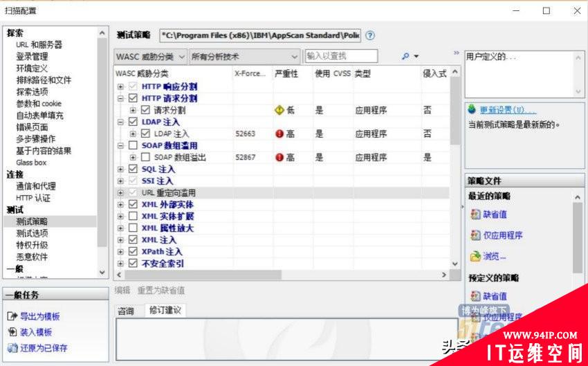Expand the HTTP 响应分割 node
Screen dimensions: 588x366
tap(120, 86)
